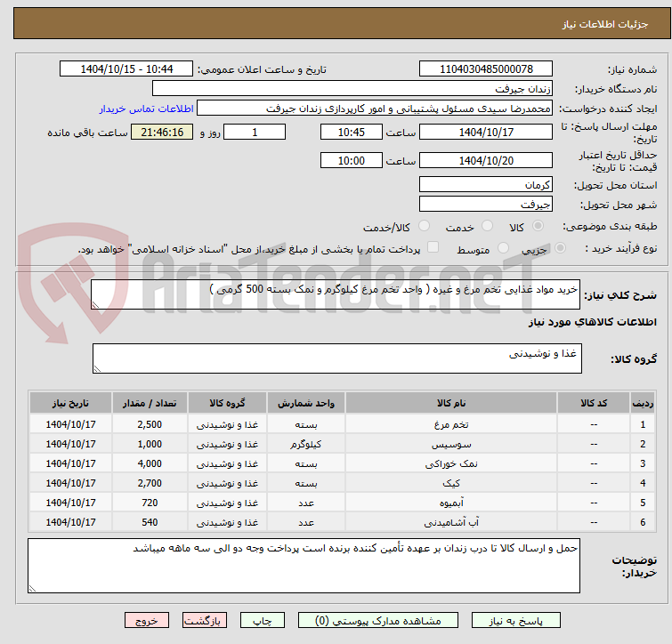Viewport: 672px width, 644px height.
Task: Open اطلاعات تماس خریدار link
Action: pos(147,109)
